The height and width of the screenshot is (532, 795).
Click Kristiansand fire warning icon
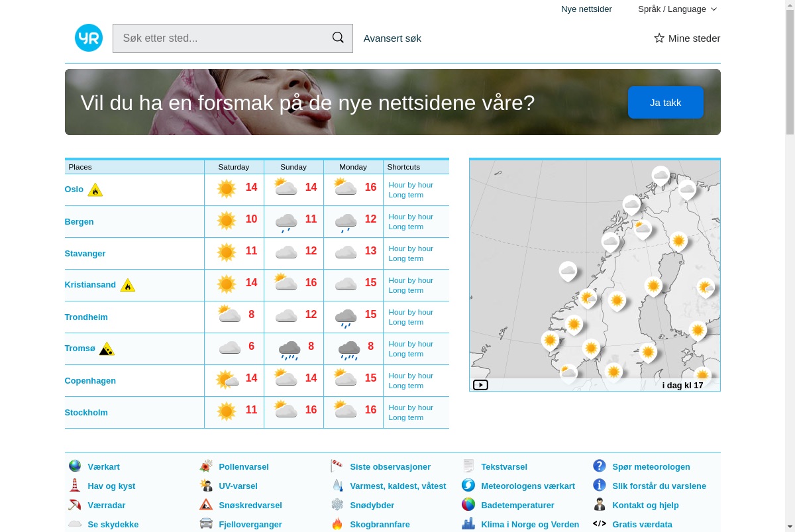click(x=128, y=286)
